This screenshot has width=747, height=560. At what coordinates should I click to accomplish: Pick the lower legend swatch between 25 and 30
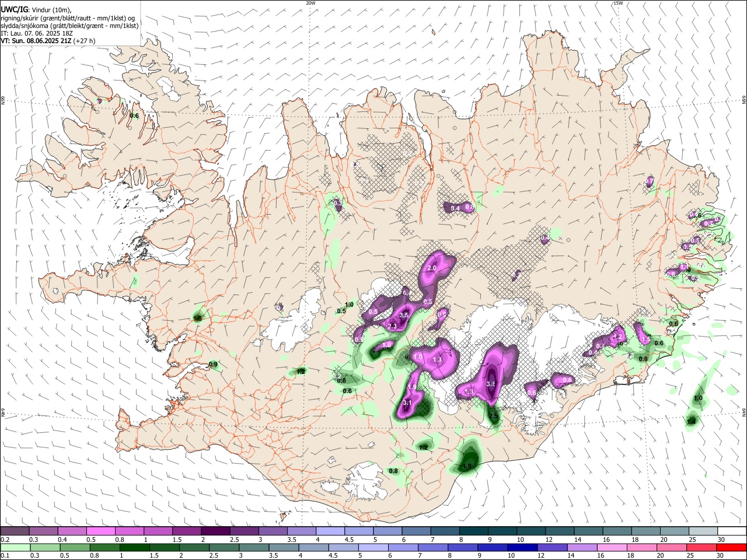(x=701, y=547)
